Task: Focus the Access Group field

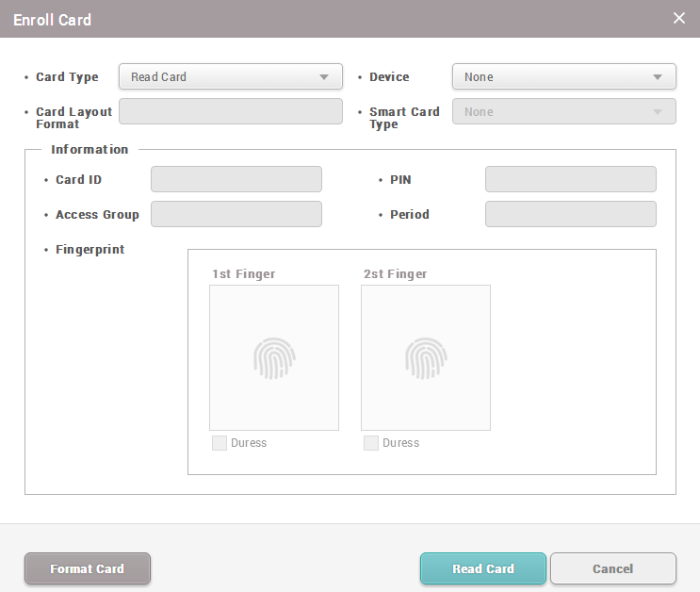Action: [236, 214]
